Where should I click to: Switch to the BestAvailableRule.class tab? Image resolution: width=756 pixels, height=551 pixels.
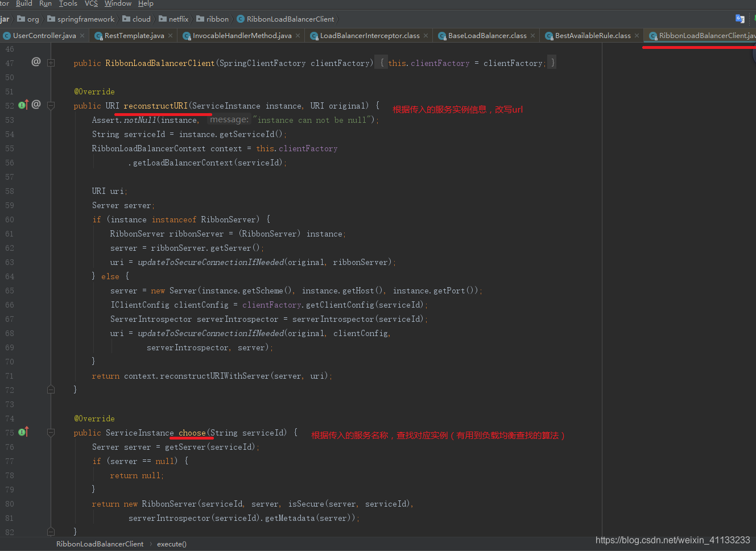[x=593, y=35]
